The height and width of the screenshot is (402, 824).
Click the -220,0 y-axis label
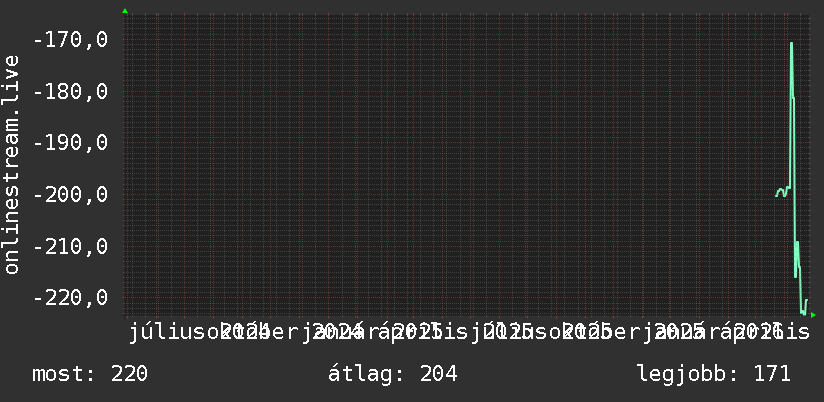[70, 297]
